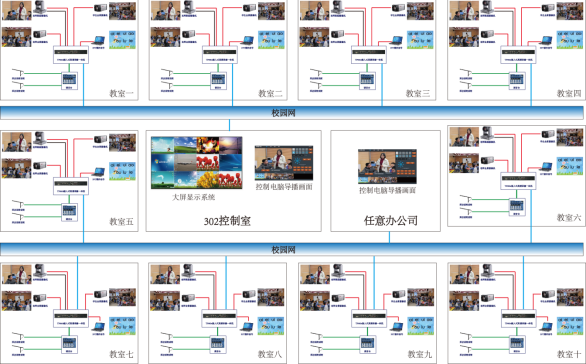Click the 教室八 label

click(269, 354)
